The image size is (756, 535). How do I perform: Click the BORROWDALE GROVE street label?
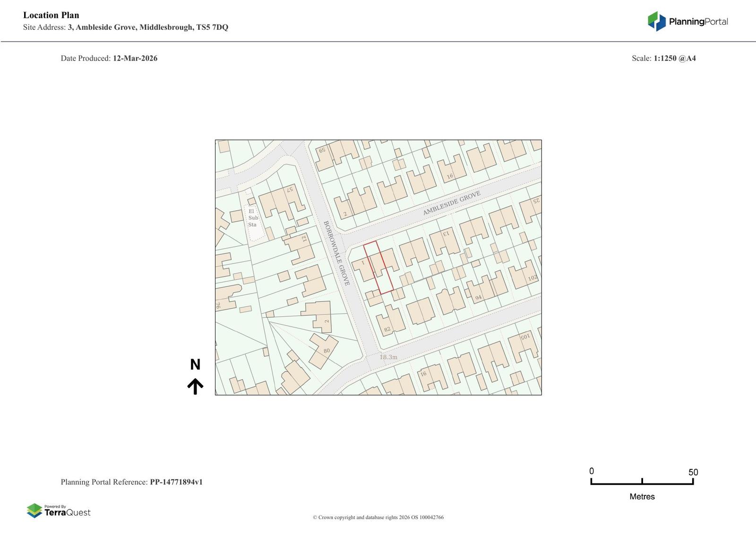(336, 253)
